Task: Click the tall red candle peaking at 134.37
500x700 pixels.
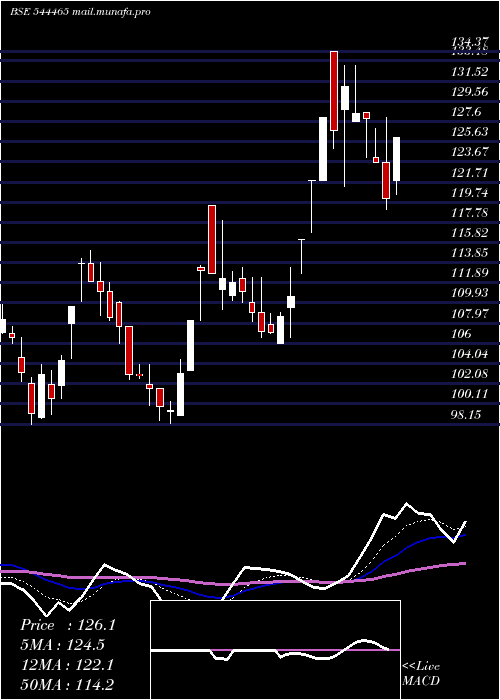Action: [334, 91]
